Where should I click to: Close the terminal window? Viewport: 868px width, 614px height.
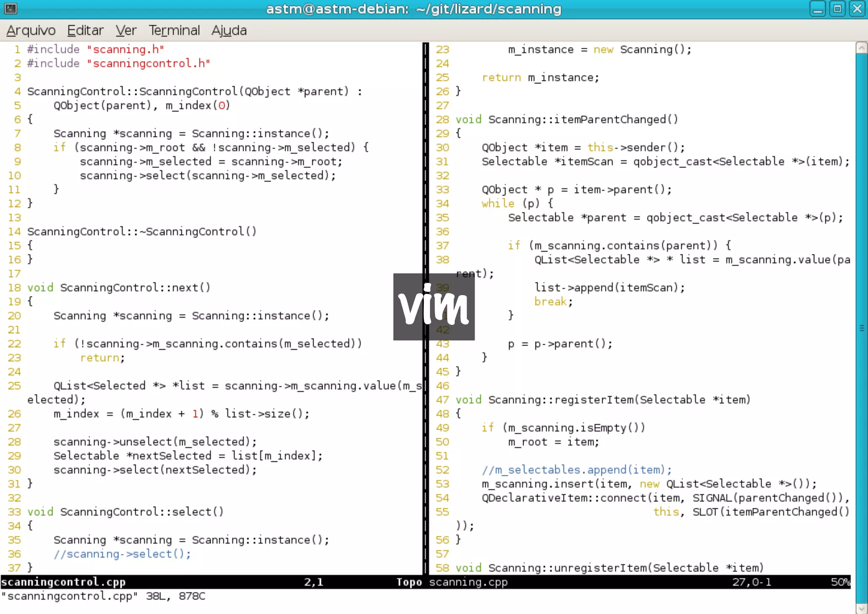click(857, 8)
